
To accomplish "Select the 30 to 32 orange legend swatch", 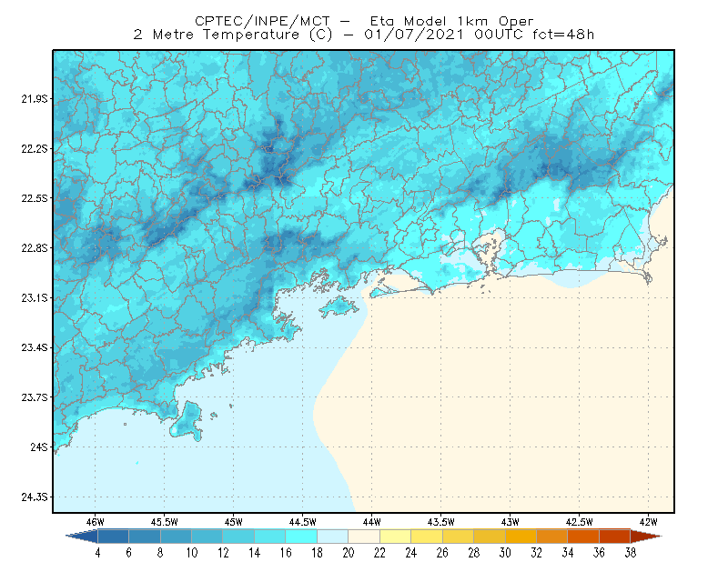I will coord(521,537).
